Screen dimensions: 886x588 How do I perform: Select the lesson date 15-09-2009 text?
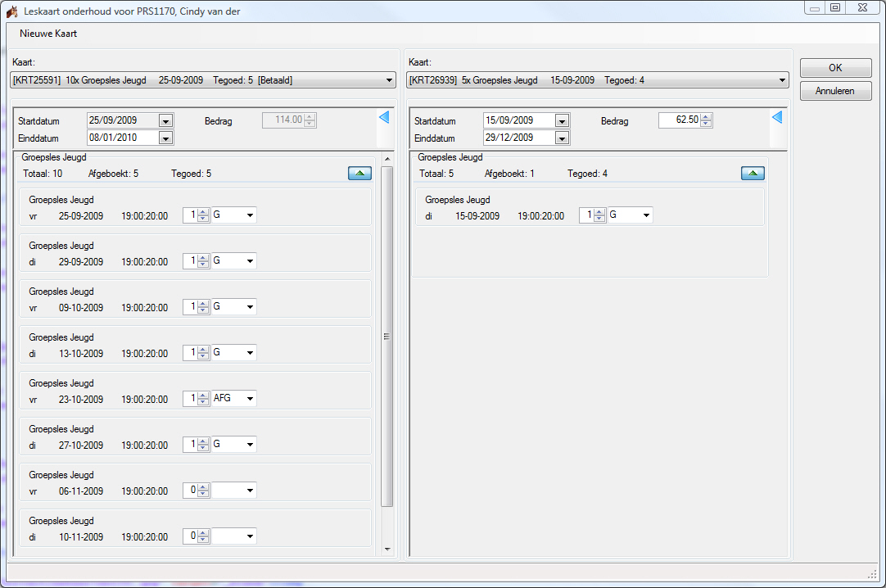tap(477, 215)
